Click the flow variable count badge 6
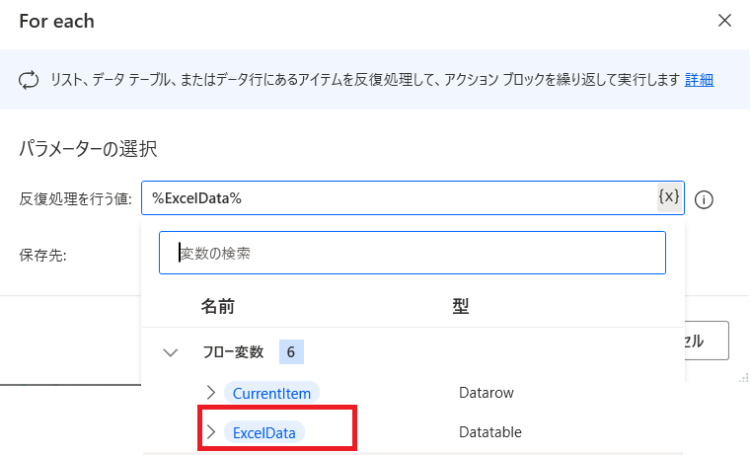The image size is (750, 455). (x=291, y=352)
